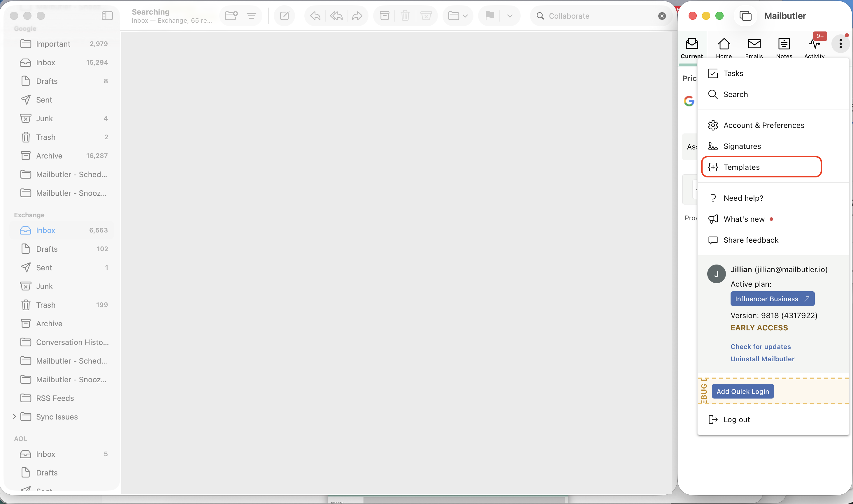Open Signatures menu entry
853x504 pixels.
pyautogui.click(x=773, y=146)
